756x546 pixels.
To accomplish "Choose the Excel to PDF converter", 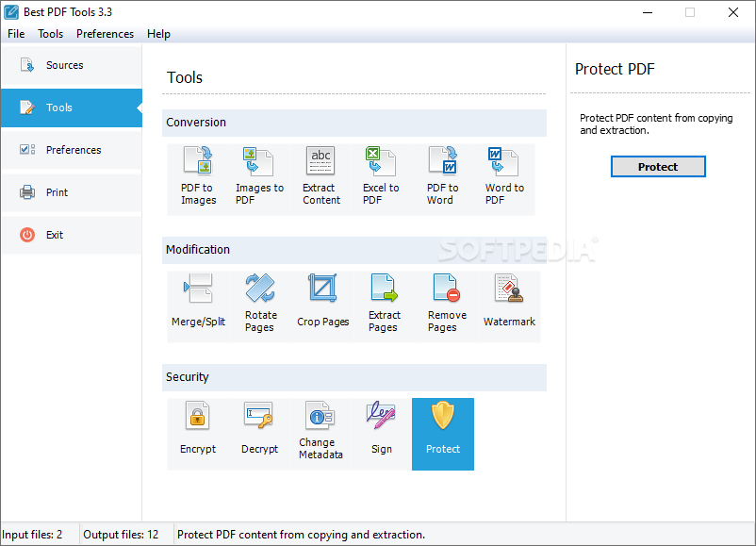I will 382,179.
